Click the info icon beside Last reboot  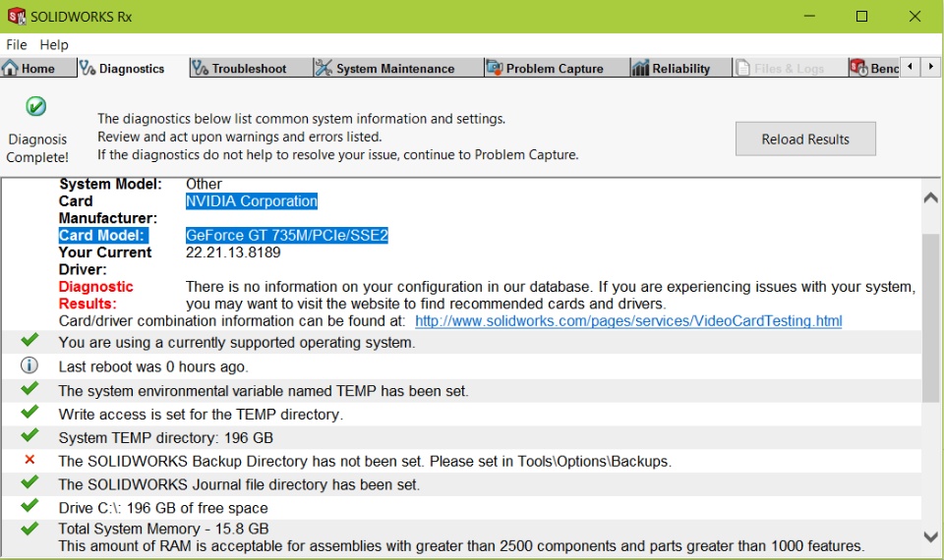[x=29, y=365]
